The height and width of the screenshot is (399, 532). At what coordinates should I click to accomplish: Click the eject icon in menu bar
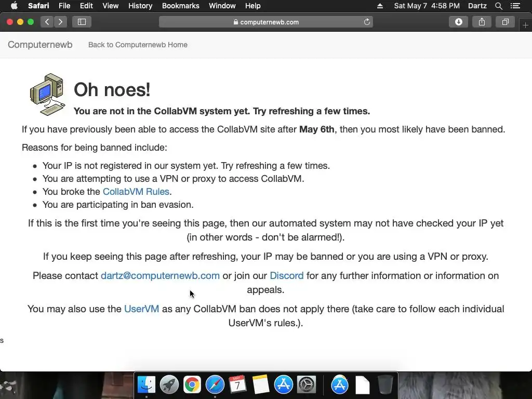click(x=380, y=6)
